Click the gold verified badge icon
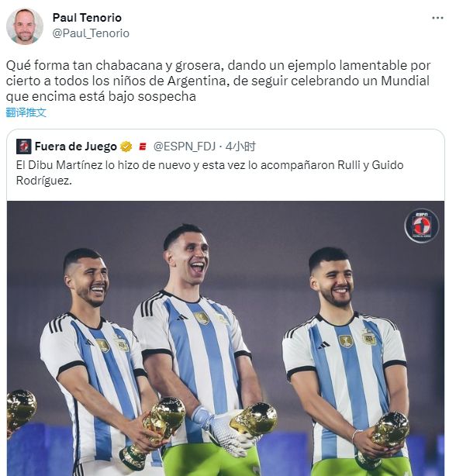 tap(126, 147)
